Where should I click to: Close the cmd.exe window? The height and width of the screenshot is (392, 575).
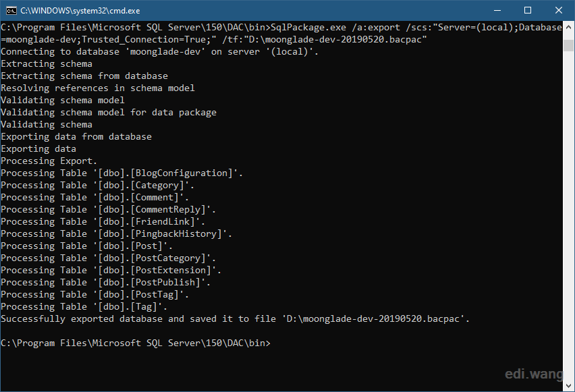pos(559,10)
